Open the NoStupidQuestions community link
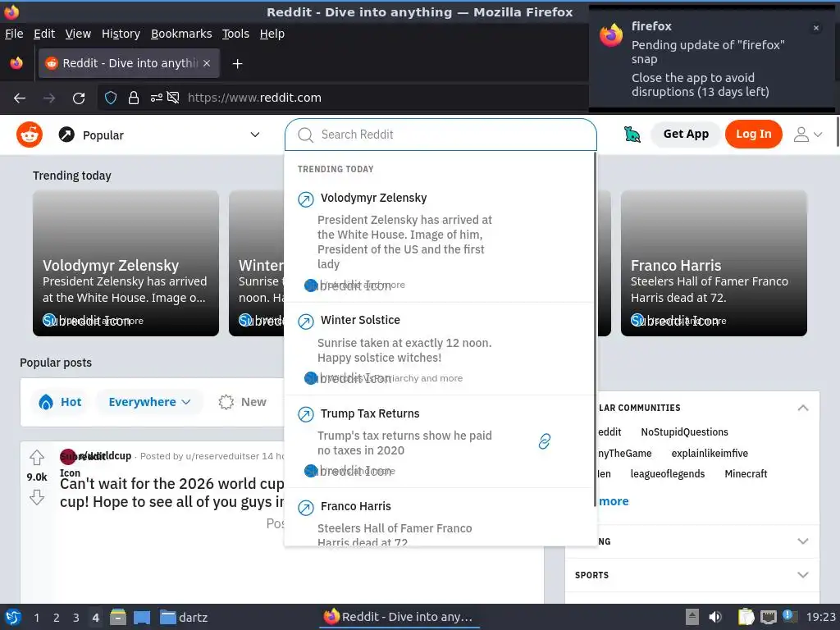Image resolution: width=840 pixels, height=630 pixels. (x=684, y=431)
